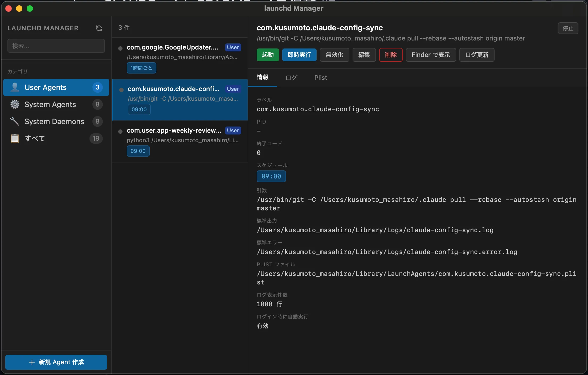The width and height of the screenshot is (588, 375).
Task: Click the すべて count badge 19
Action: click(x=96, y=138)
